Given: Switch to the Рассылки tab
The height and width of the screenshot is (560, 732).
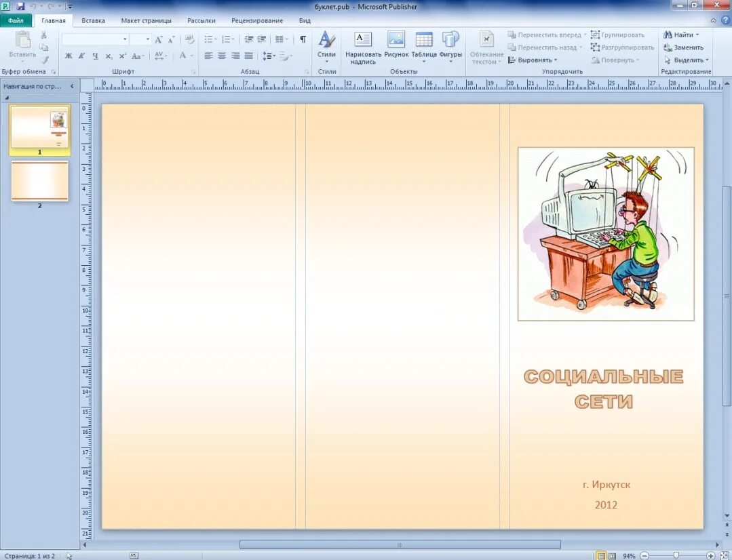Looking at the screenshot, I should point(201,20).
